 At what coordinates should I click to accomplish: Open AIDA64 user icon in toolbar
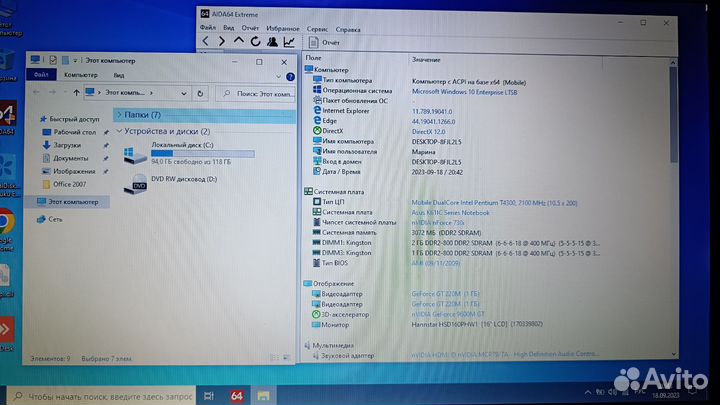point(272,42)
